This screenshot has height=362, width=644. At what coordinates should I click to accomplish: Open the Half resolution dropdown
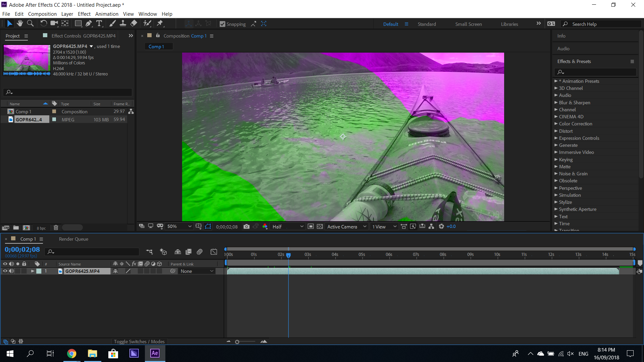[288, 227]
